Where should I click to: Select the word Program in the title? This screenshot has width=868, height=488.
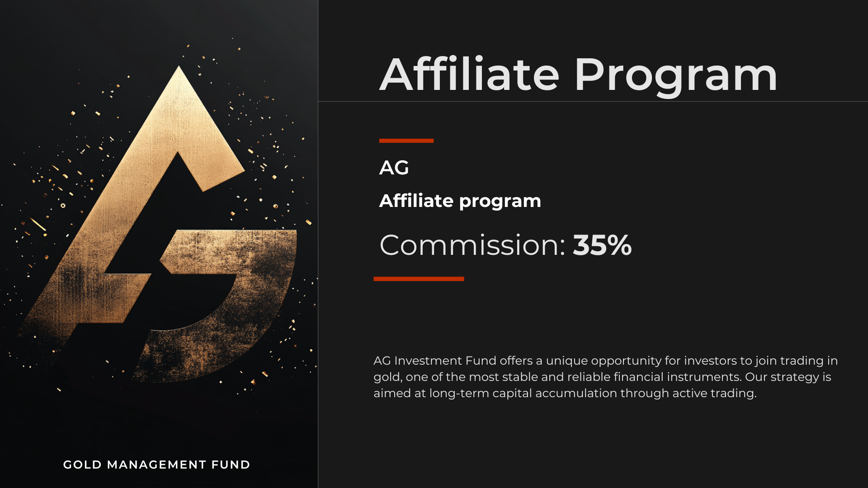[x=676, y=75]
